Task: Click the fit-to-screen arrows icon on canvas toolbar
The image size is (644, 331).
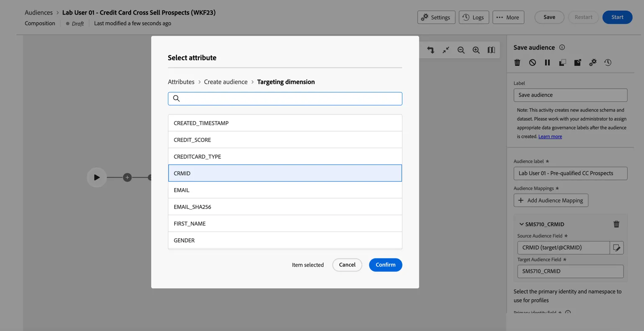Action: pyautogui.click(x=446, y=50)
